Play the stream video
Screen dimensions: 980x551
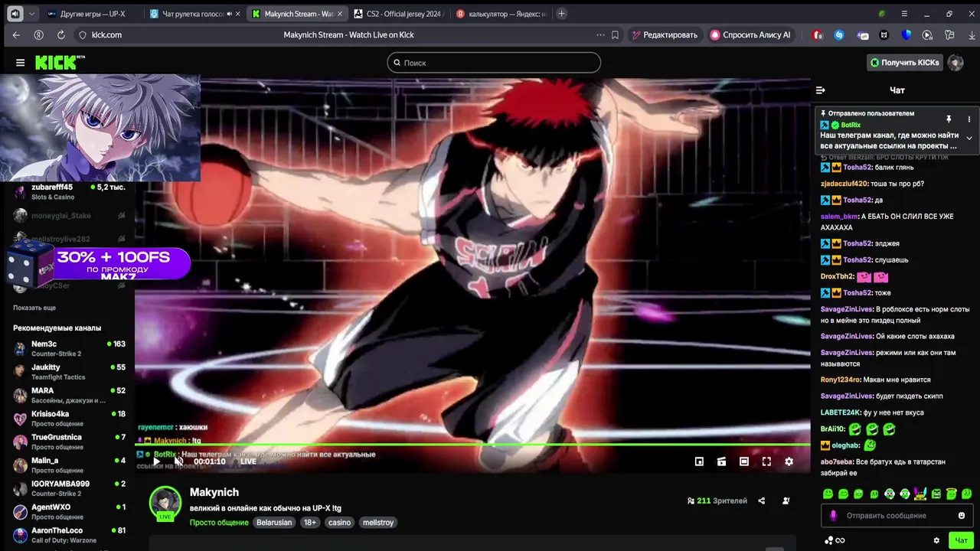(x=156, y=461)
